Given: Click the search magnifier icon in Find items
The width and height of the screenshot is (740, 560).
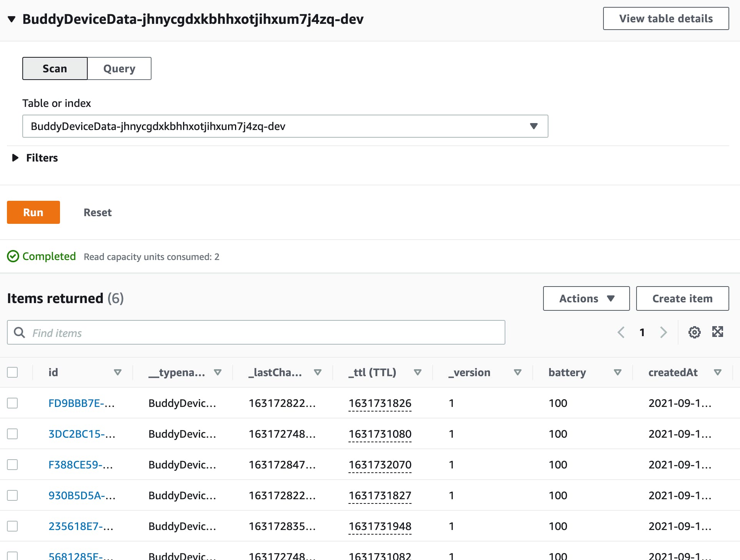Looking at the screenshot, I should pyautogui.click(x=19, y=332).
